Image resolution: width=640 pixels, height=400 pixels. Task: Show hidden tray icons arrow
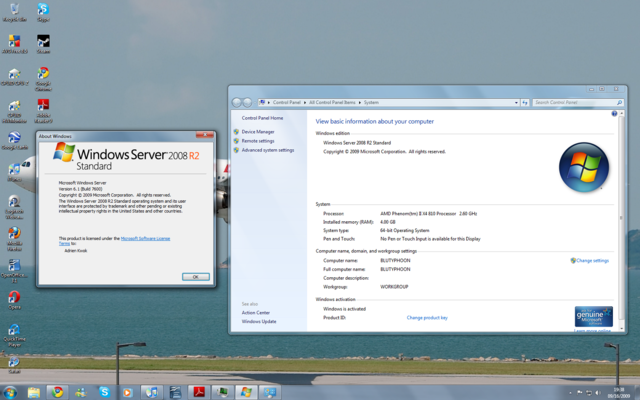[570, 393]
